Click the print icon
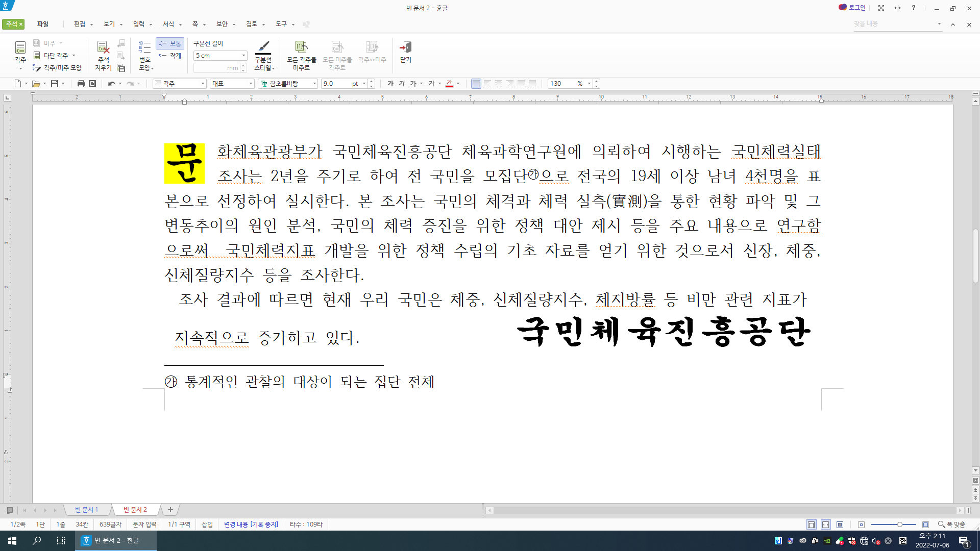The height and width of the screenshot is (551, 980). [x=81, y=84]
